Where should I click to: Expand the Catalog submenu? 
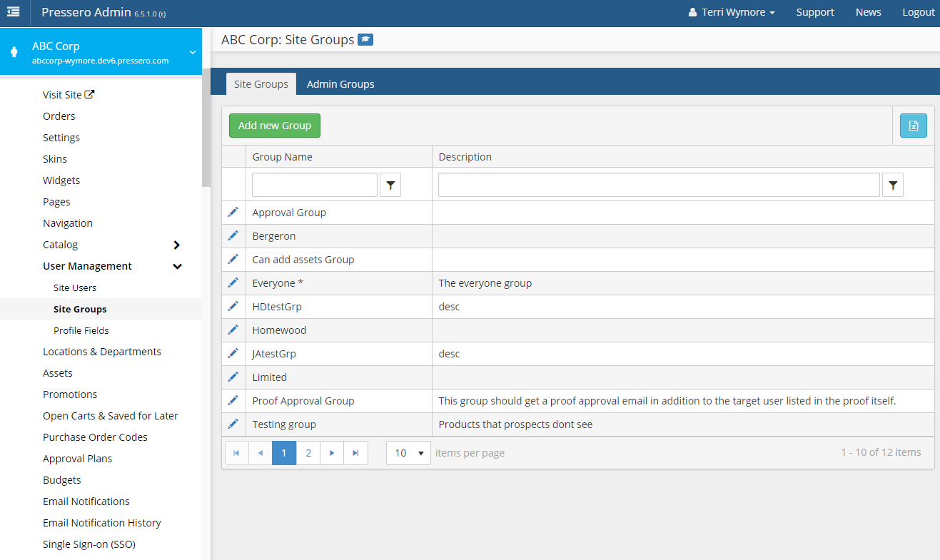pyautogui.click(x=177, y=245)
